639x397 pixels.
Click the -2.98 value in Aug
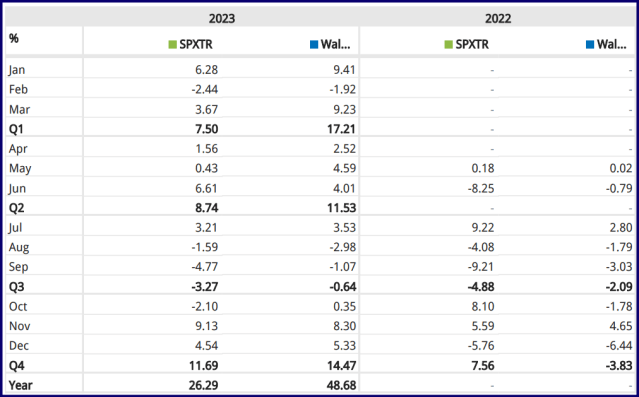pyautogui.click(x=343, y=247)
